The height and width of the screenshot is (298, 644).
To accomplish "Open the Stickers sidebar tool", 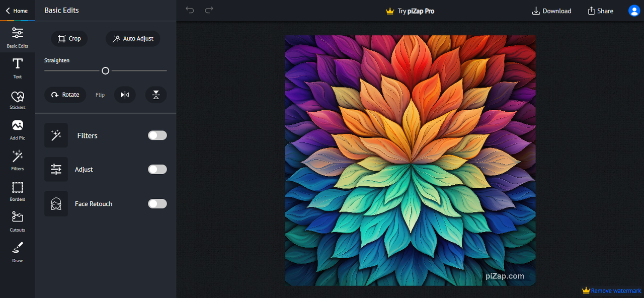I will [17, 99].
